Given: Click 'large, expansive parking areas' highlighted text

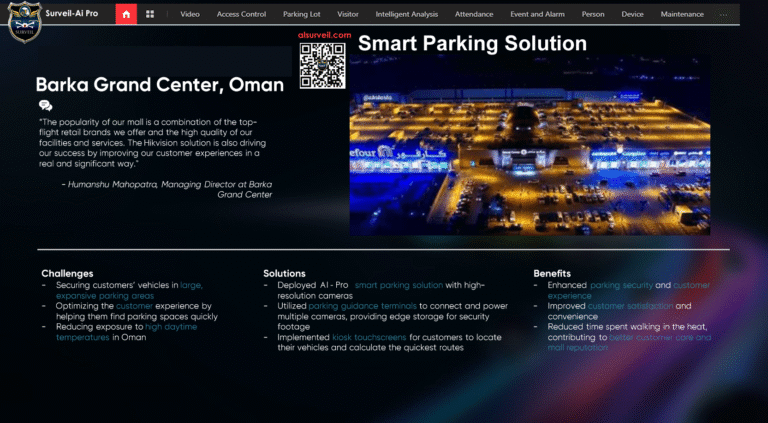Looking at the screenshot, I should coord(129,290).
